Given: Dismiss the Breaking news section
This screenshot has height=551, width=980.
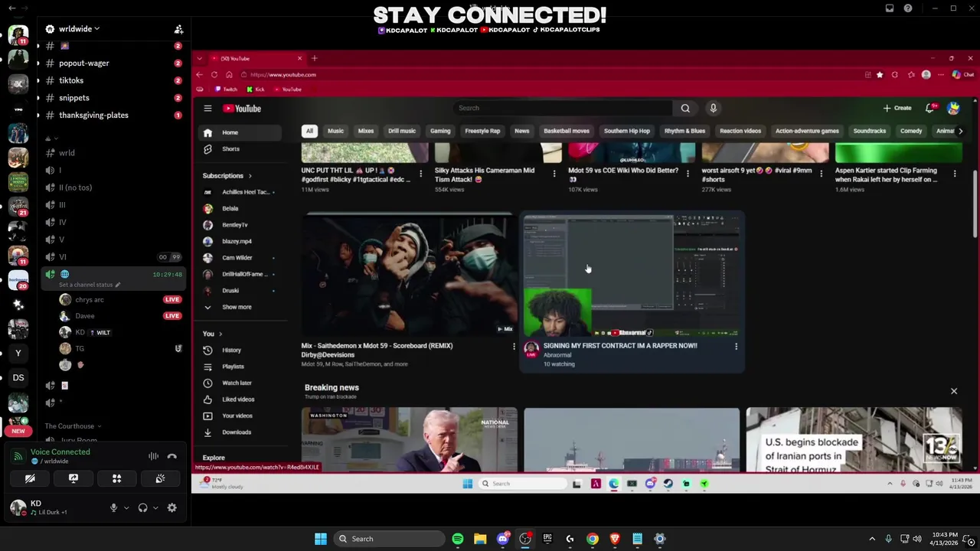Looking at the screenshot, I should [x=954, y=391].
